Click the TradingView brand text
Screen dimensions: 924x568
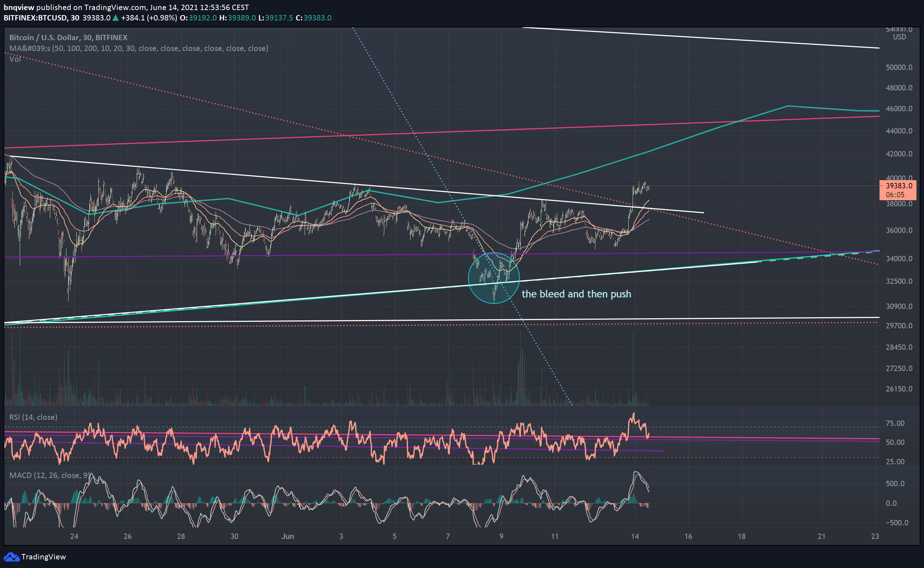click(x=43, y=557)
